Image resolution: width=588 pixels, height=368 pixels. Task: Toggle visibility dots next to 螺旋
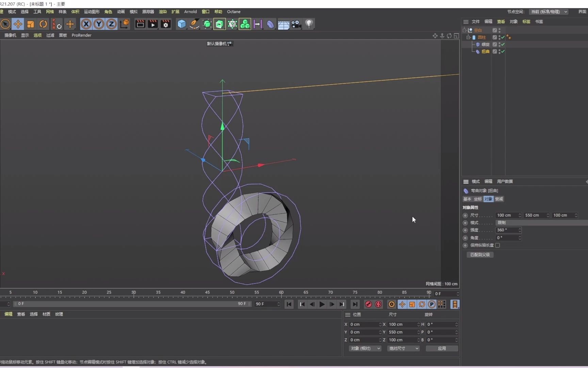pyautogui.click(x=499, y=44)
